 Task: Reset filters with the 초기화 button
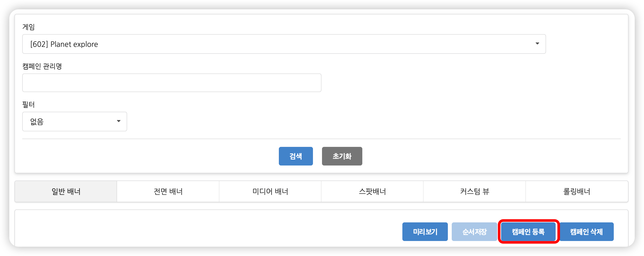click(x=342, y=156)
